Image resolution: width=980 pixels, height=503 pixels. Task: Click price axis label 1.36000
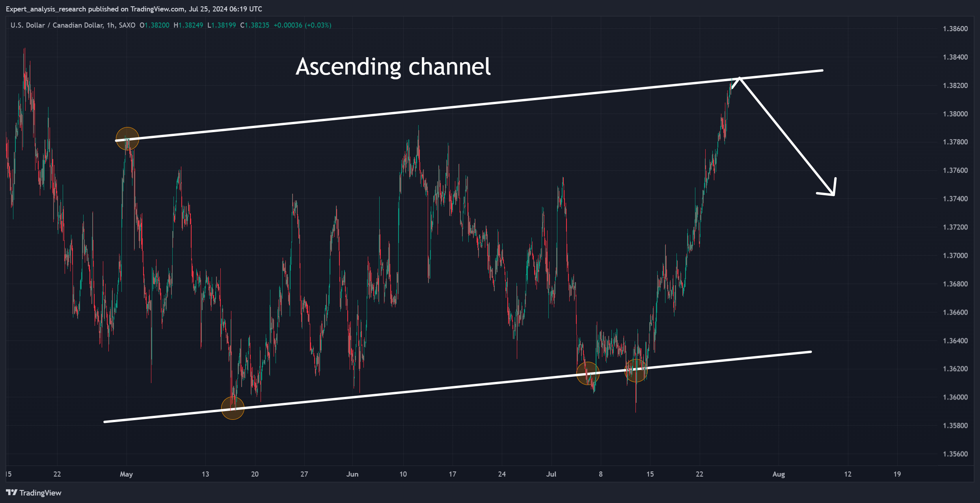[955, 397]
